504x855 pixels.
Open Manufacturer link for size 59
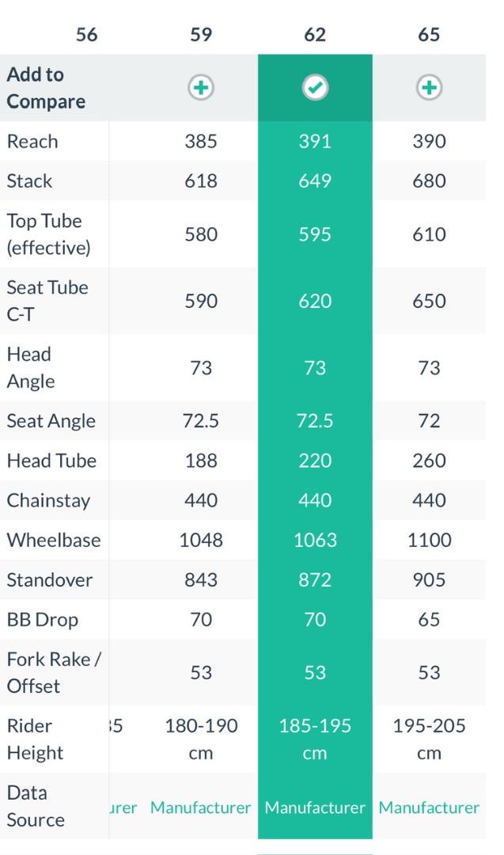tap(200, 807)
